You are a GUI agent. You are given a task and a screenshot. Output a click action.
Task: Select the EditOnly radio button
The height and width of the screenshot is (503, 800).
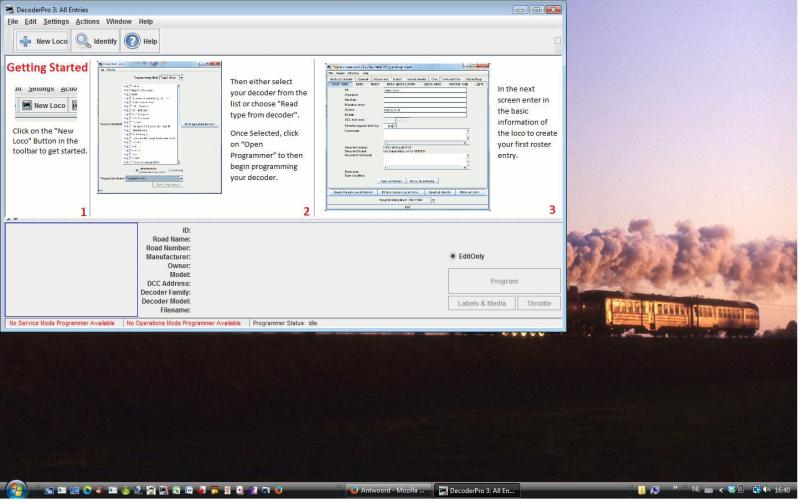tap(453, 256)
